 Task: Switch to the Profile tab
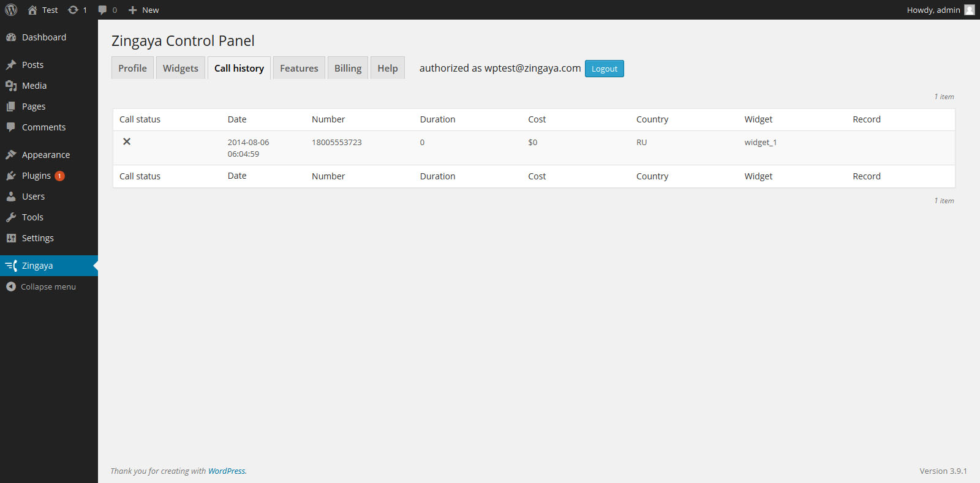(x=132, y=68)
